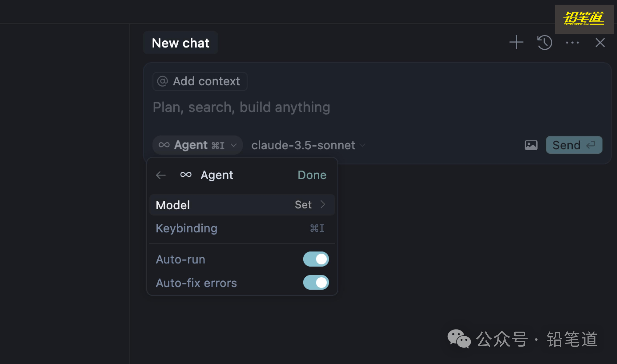The image size is (617, 364).
Task: Go back using the left arrow
Action: [161, 175]
